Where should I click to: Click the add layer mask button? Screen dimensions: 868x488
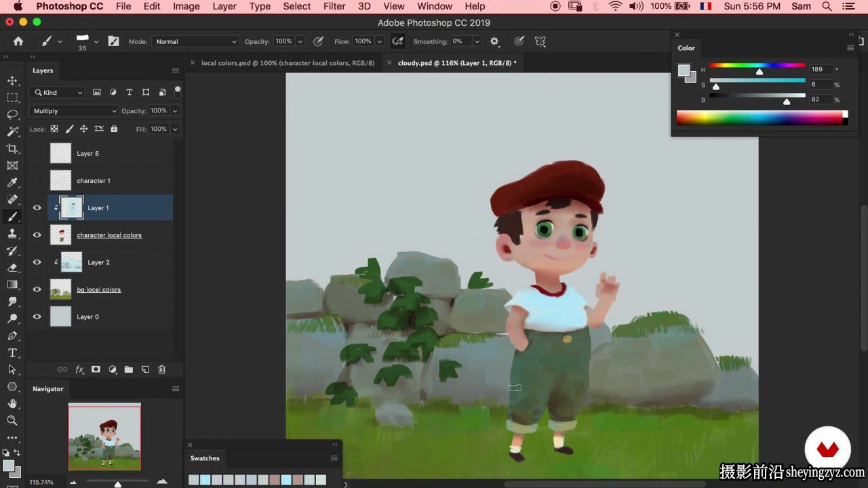(x=96, y=369)
